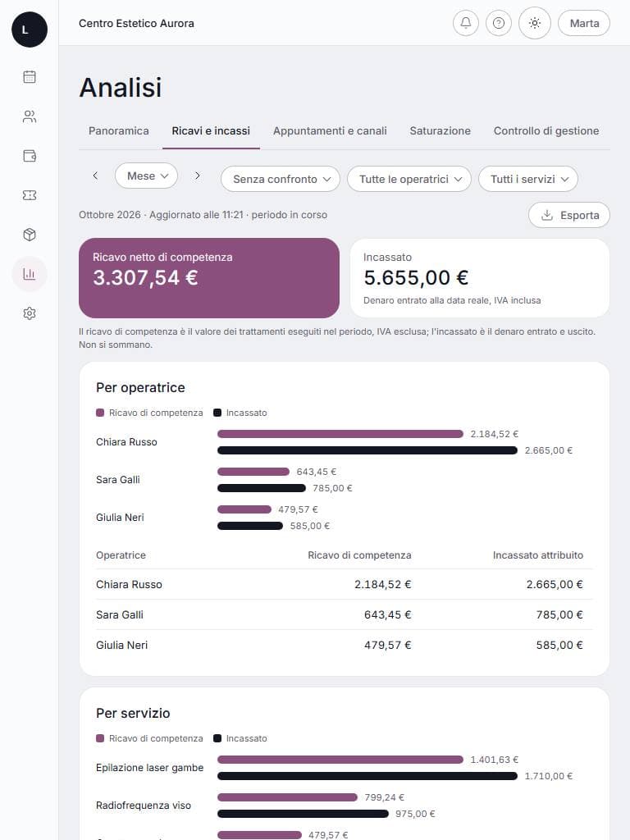This screenshot has width=630, height=840.
Task: Click table cell 2.665,00 €
Action: pyautogui.click(x=555, y=584)
